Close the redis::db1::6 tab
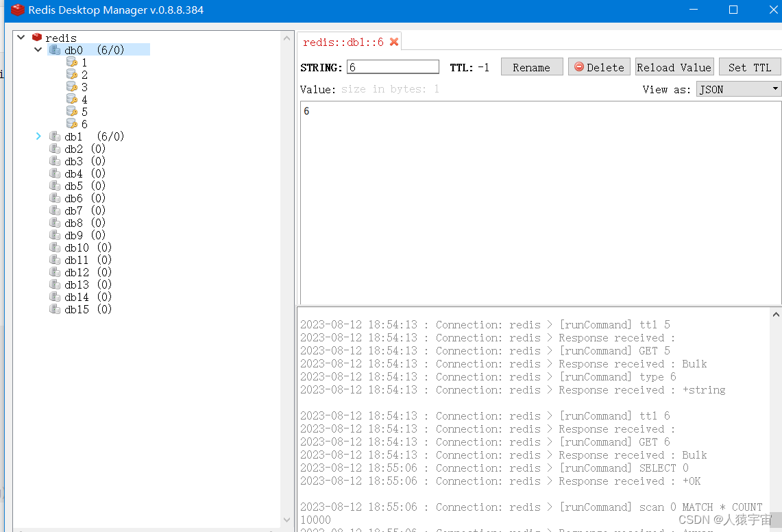Screen dimensions: 782x532 click(394, 42)
